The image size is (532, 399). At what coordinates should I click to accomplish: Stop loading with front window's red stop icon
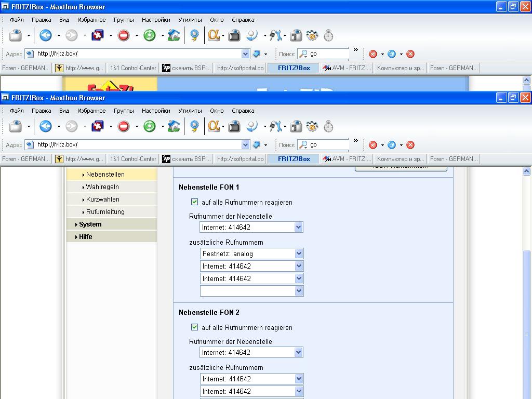[x=124, y=127]
